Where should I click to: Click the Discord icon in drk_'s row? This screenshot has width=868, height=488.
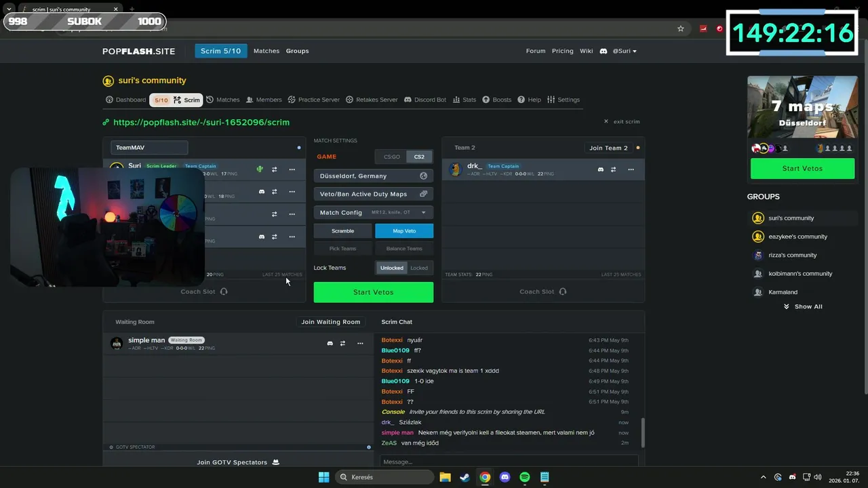(600, 169)
